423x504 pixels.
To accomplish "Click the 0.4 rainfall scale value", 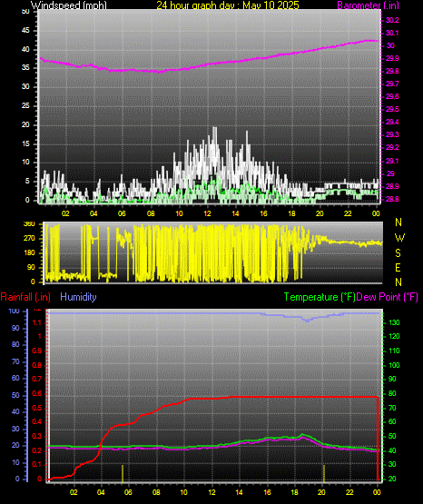I will [x=37, y=421].
